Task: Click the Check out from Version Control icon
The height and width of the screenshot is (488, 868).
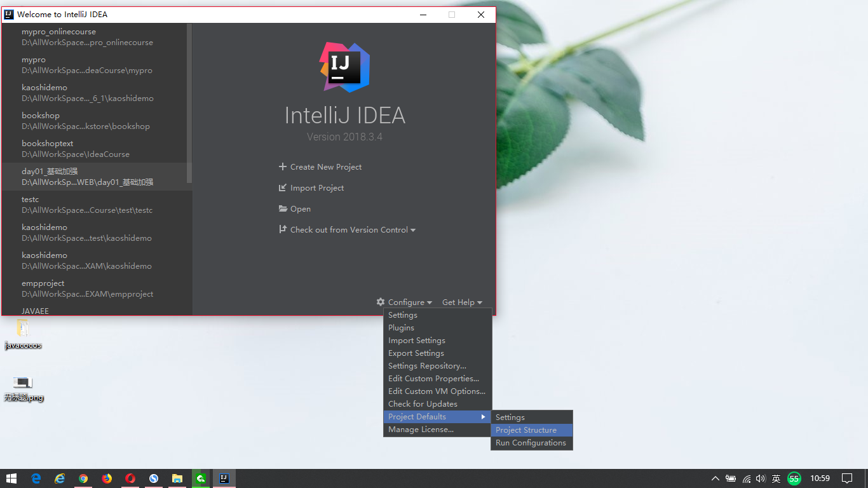Action: pyautogui.click(x=282, y=229)
